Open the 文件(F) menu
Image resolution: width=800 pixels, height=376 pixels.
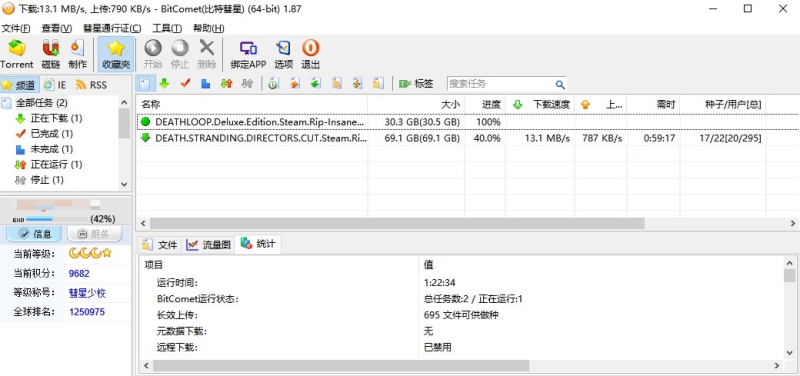coord(16,29)
